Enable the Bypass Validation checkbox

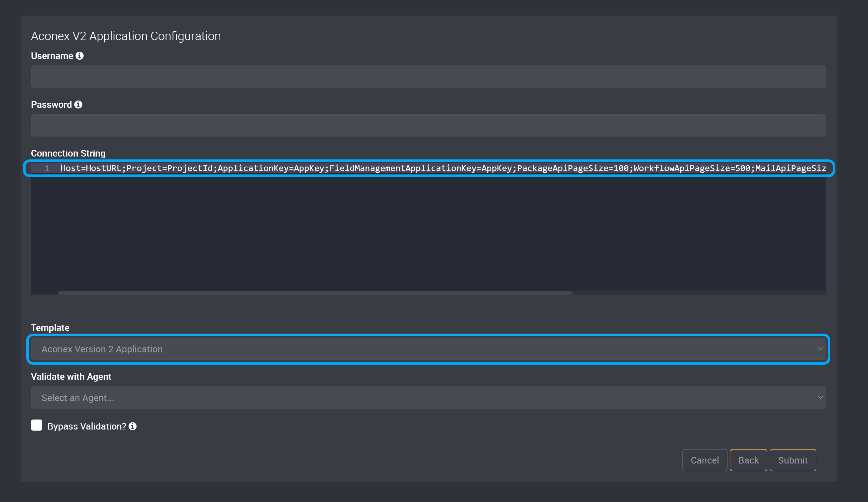[37, 425]
